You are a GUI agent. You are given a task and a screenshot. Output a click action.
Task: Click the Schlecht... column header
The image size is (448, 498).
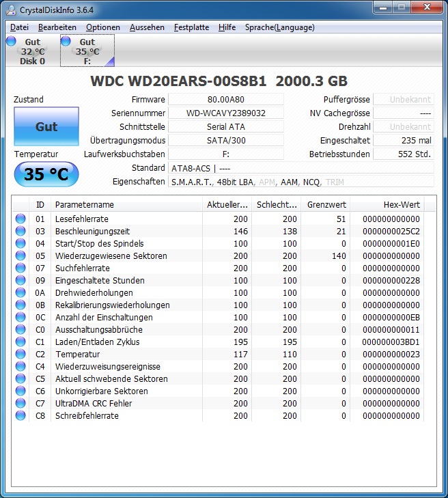point(276,204)
